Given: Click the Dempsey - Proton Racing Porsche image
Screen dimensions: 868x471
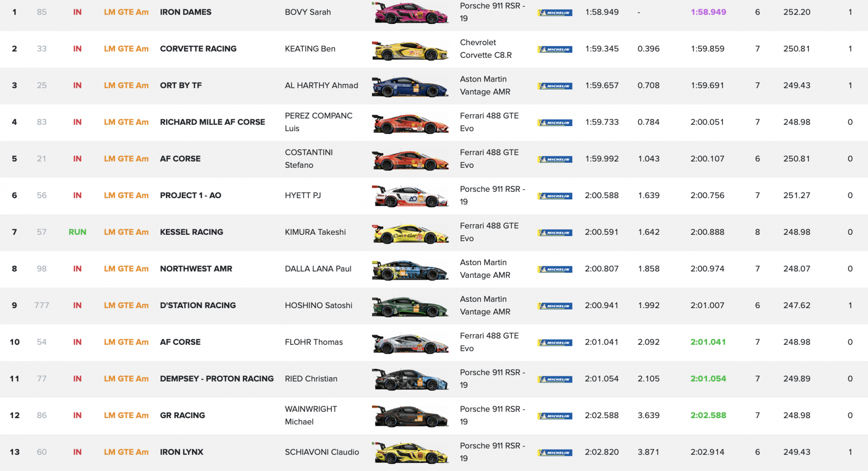Looking at the screenshot, I should click(410, 380).
